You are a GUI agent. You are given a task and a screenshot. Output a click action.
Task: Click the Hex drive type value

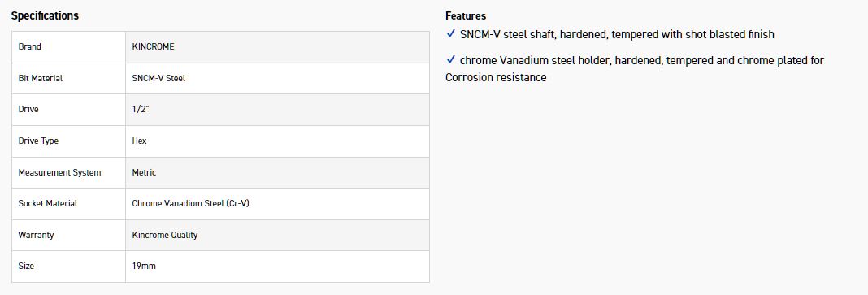[x=139, y=141]
